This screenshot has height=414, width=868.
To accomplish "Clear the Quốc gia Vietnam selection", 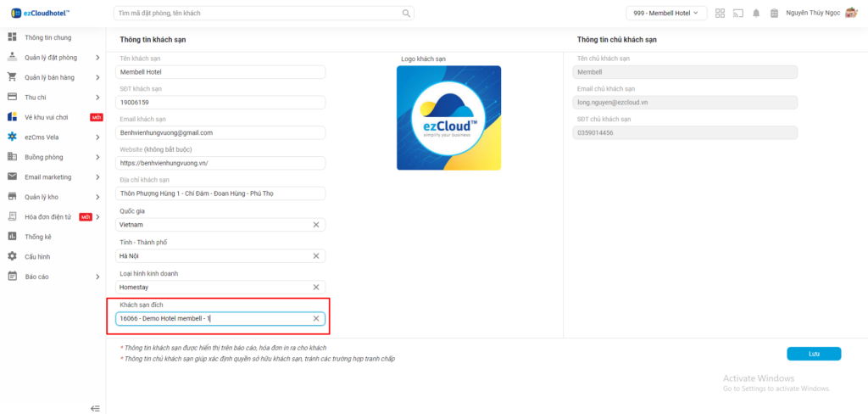I will click(316, 225).
